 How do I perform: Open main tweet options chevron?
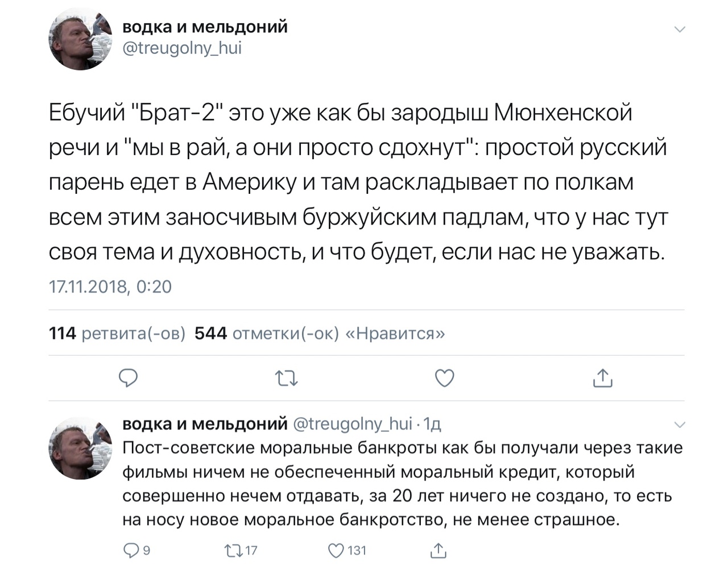tap(680, 29)
